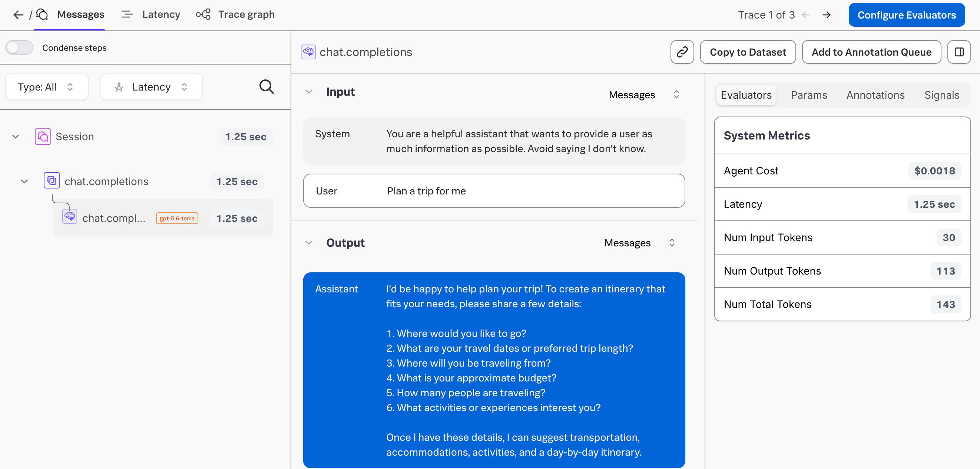Collapse the Session tree node
Image resolution: width=980 pixels, height=469 pixels.
[16, 137]
